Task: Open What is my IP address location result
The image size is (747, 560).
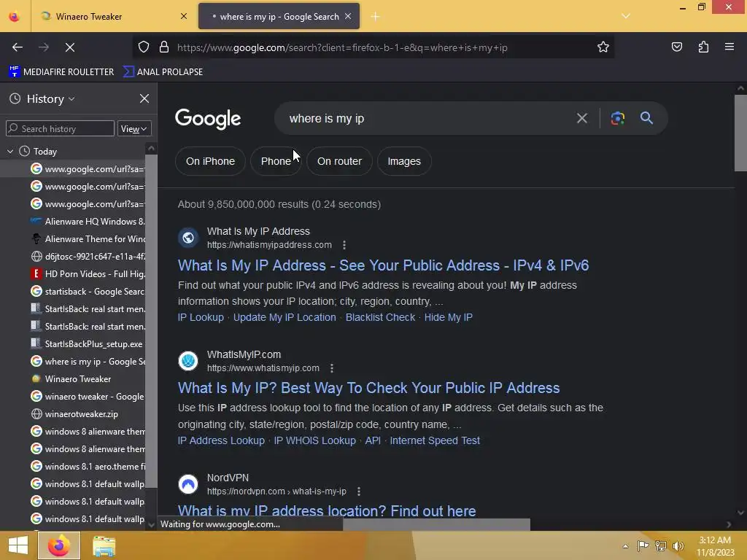Action: click(327, 511)
